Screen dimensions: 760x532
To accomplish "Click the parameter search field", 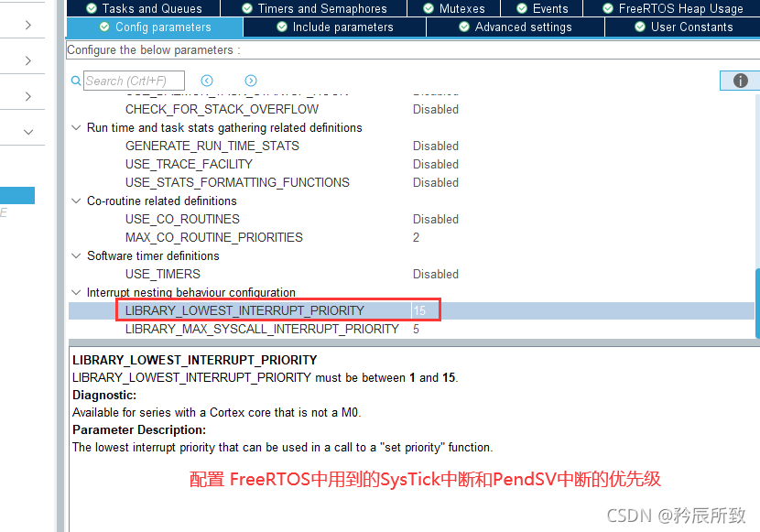I will point(134,81).
